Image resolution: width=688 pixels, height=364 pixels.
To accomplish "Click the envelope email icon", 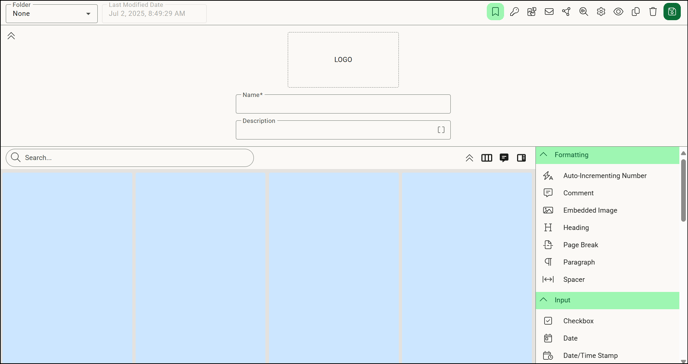I will [x=549, y=12].
